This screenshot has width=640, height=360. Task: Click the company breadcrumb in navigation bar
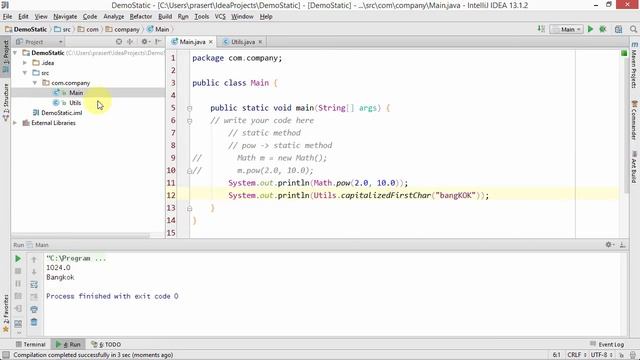tap(122, 29)
